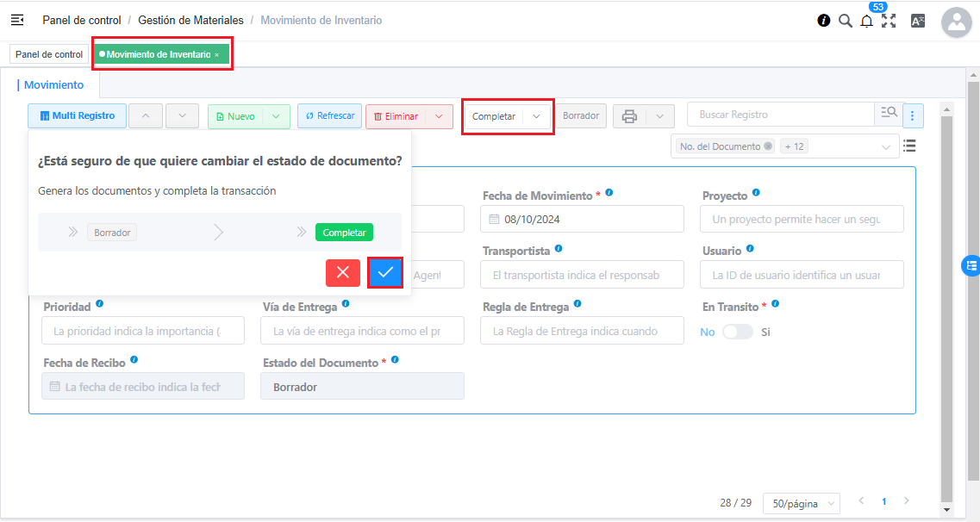Screen dimensions: 980x522
Task: Open the Eliminar dropdown arrow
Action: pyautogui.click(x=438, y=115)
